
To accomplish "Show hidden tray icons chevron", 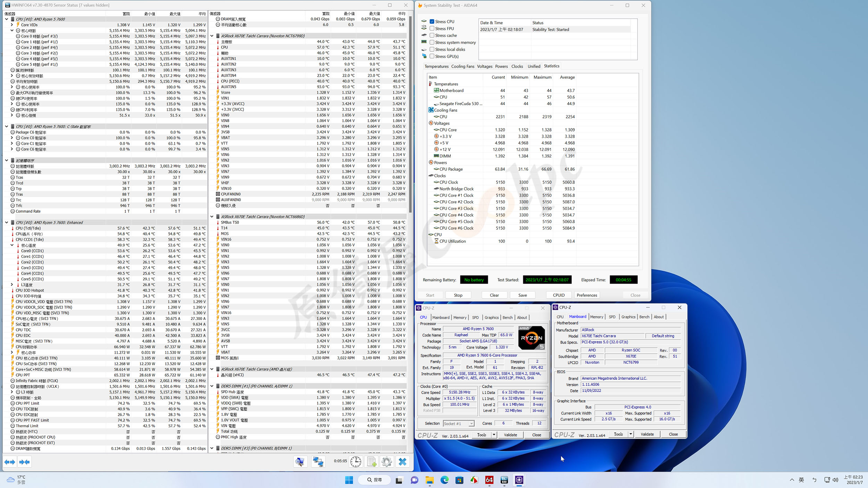I will pyautogui.click(x=792, y=480).
